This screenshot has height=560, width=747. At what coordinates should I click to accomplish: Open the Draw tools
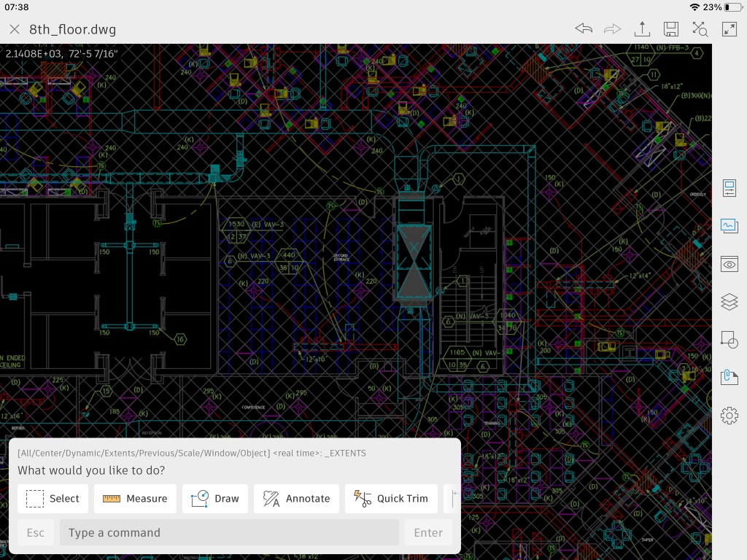[215, 499]
